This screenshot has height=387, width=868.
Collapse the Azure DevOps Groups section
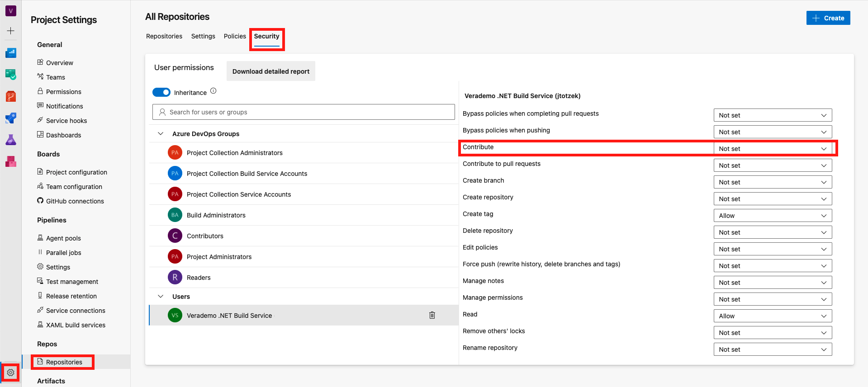161,134
